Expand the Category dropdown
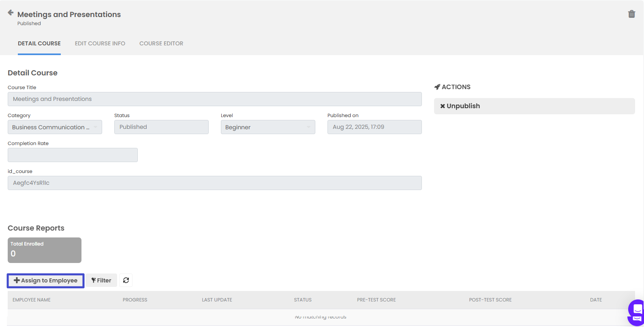This screenshot has height=327, width=644. point(55,127)
